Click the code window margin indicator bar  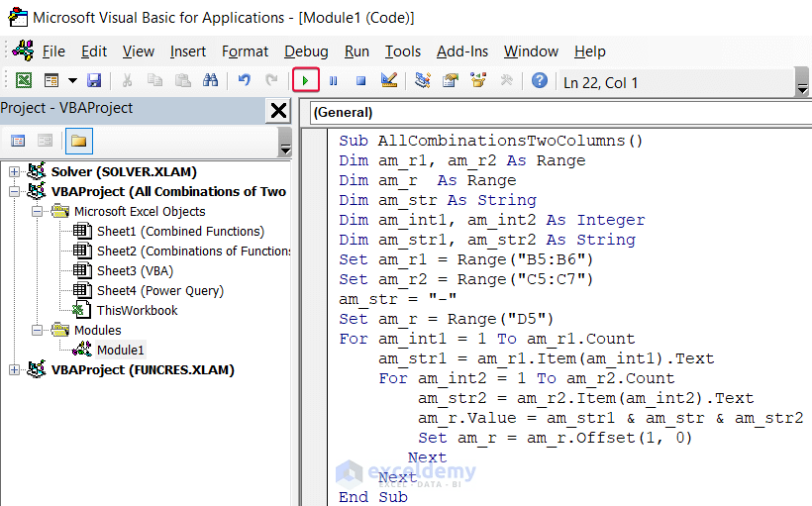tap(314, 317)
